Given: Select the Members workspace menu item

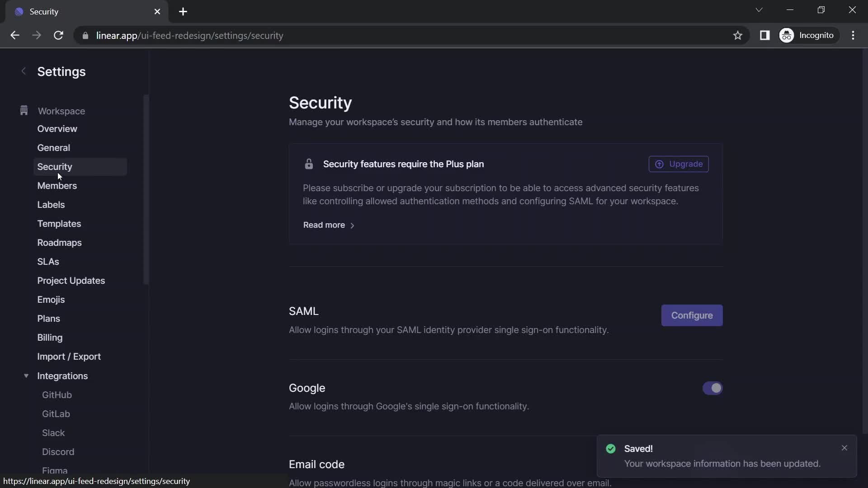Looking at the screenshot, I should [x=57, y=185].
